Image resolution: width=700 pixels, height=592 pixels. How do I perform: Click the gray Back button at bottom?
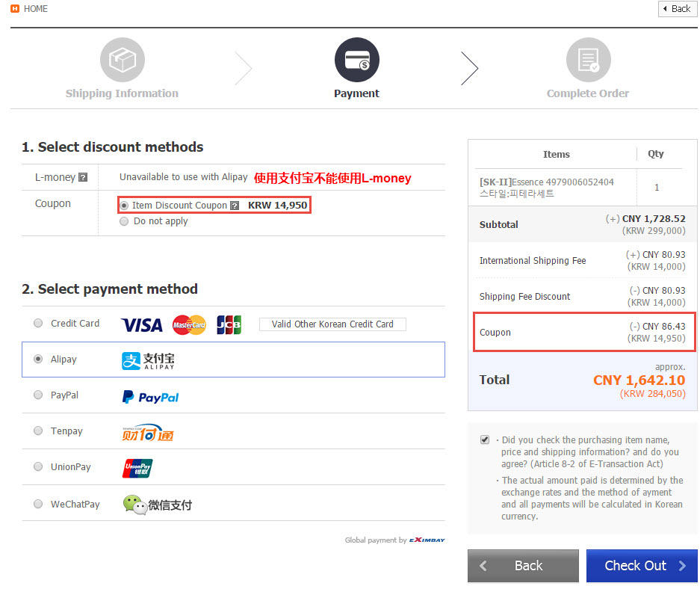click(523, 566)
